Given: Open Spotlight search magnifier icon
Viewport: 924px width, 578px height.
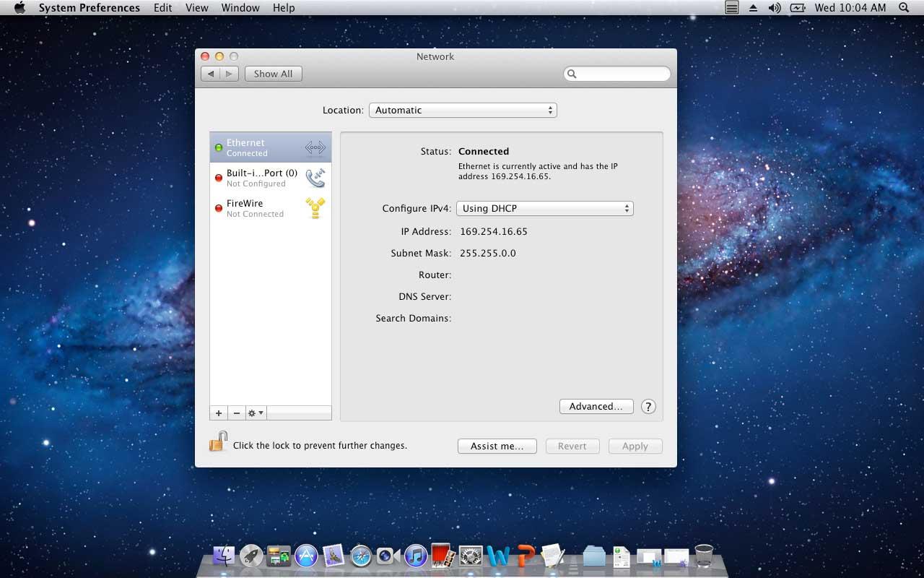Looking at the screenshot, I should click(x=904, y=8).
